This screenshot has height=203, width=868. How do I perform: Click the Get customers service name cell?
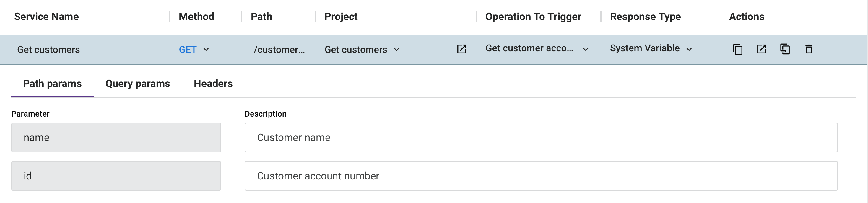[x=48, y=50]
